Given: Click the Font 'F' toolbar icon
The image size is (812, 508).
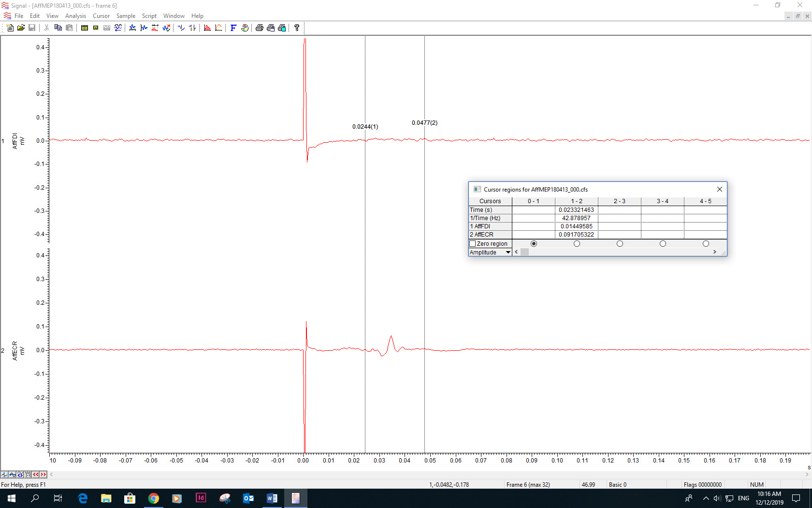Looking at the screenshot, I should click(x=233, y=28).
